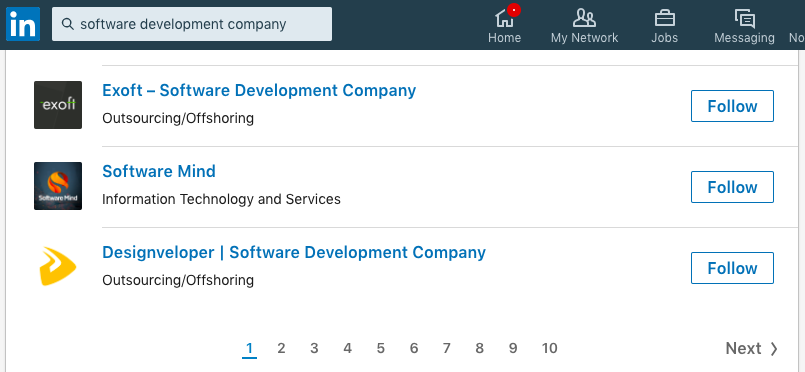Click 'Information Technology and Services' text

[221, 199]
